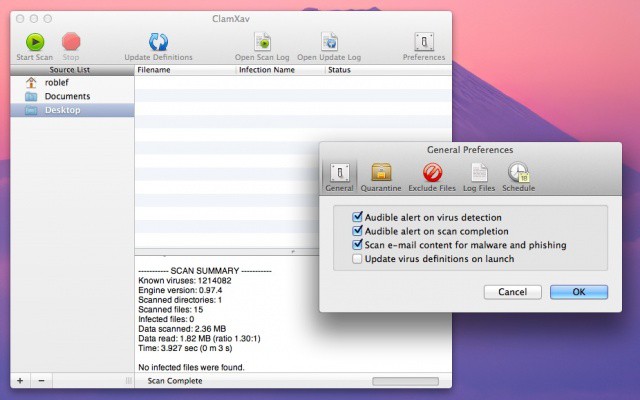
Task: Switch to the Quarantine preferences tab
Action: (381, 175)
